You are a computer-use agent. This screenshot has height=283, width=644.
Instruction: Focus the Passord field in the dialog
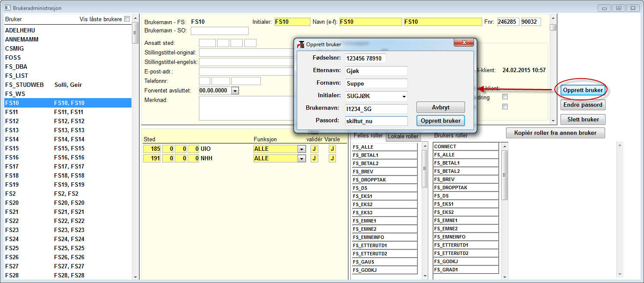tap(376, 121)
